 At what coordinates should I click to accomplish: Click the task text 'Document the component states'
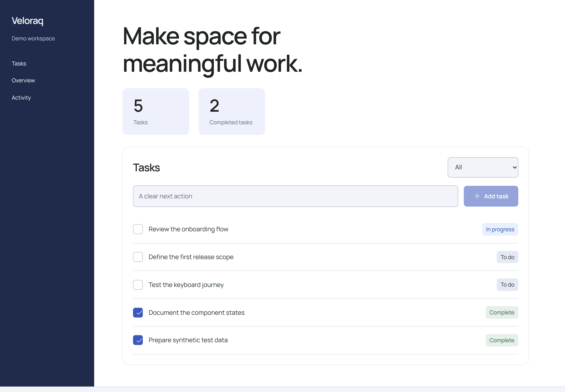point(196,312)
